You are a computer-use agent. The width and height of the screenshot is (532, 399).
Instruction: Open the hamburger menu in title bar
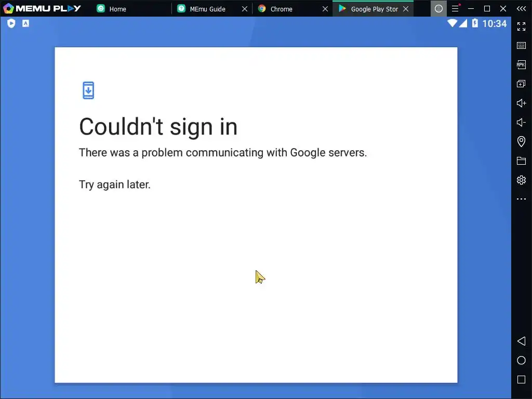click(x=455, y=8)
